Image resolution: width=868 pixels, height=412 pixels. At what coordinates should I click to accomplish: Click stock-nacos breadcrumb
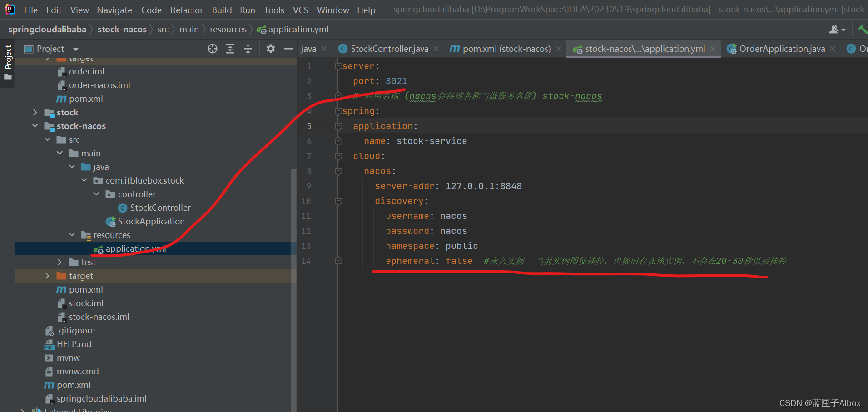coord(122,30)
